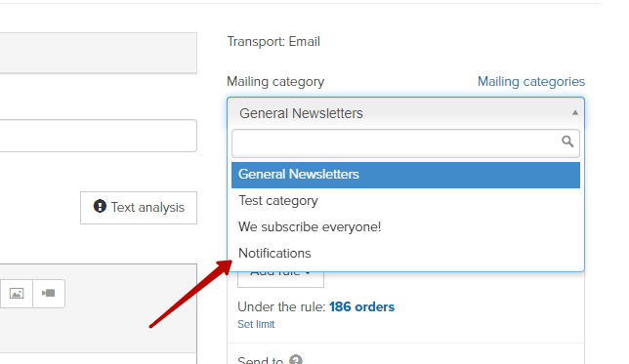629x364 pixels.
Task: Click the white text field on the left
Action: click(x=99, y=136)
